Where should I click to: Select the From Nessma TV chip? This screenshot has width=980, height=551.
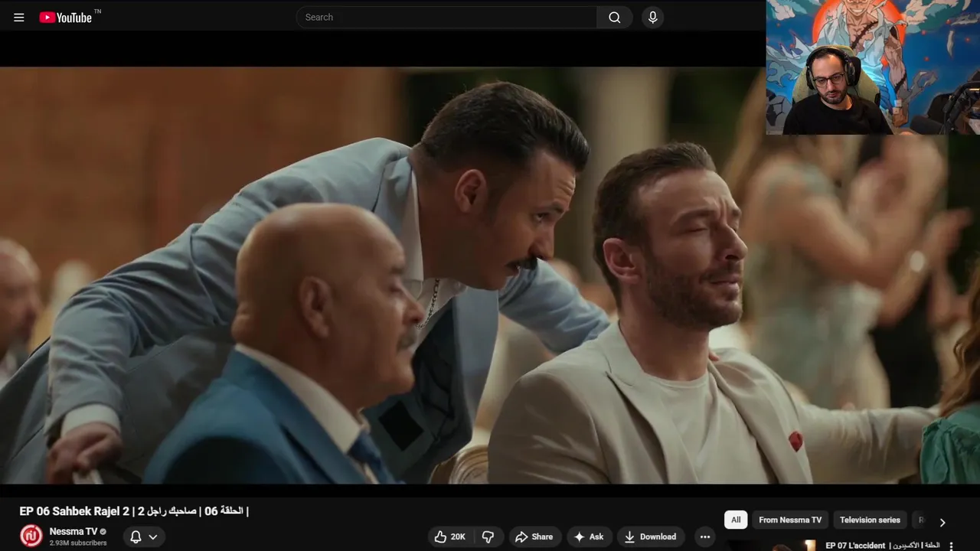(790, 520)
